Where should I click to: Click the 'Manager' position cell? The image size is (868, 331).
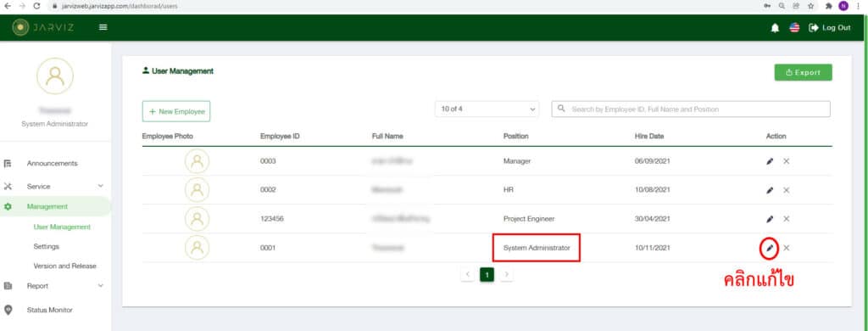(517, 161)
